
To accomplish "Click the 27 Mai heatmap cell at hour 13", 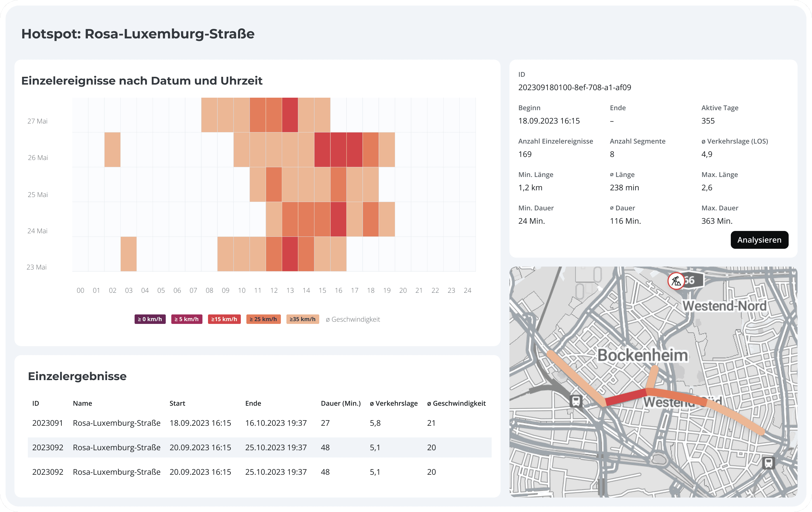I will (290, 115).
